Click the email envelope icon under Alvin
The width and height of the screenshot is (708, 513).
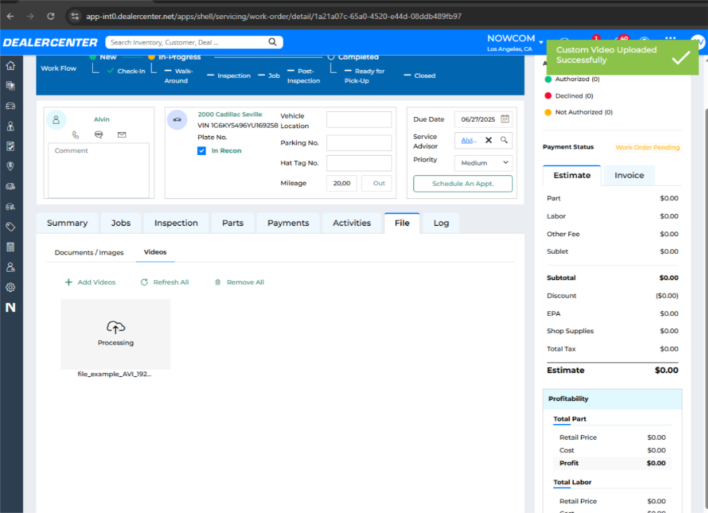pos(122,135)
